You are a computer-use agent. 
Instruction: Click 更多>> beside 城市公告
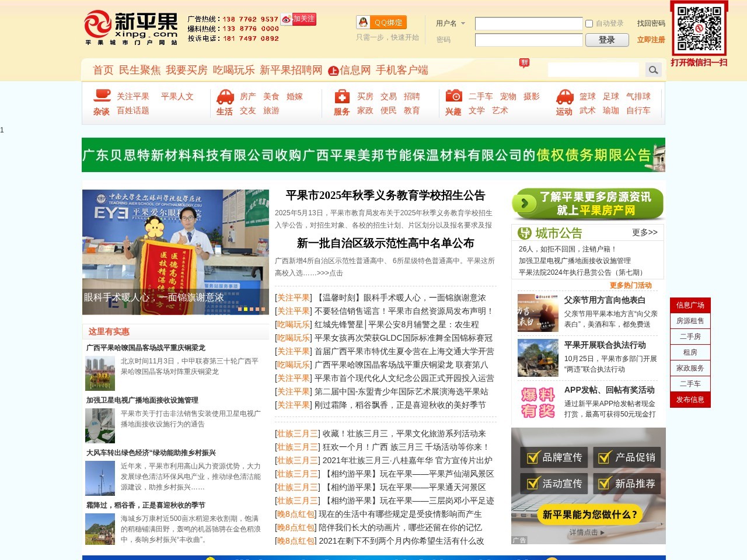(645, 232)
